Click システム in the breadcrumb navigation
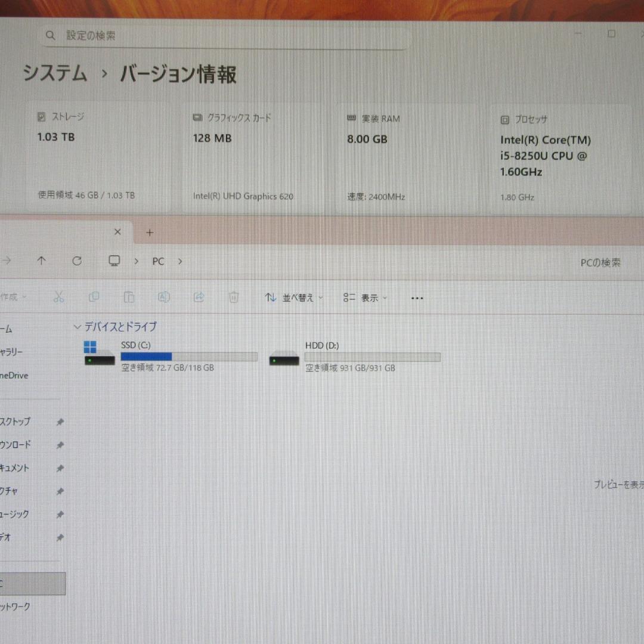This screenshot has height=644, width=644. pyautogui.click(x=54, y=75)
